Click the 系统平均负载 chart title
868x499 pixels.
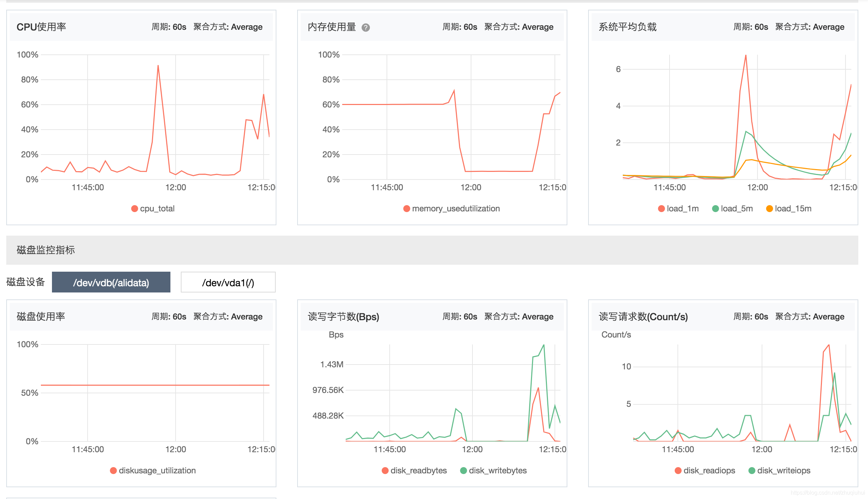(627, 27)
